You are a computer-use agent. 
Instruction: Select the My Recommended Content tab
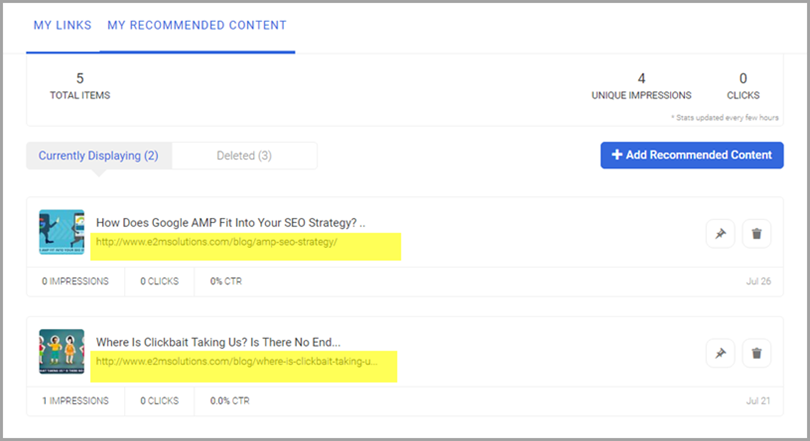(x=197, y=25)
